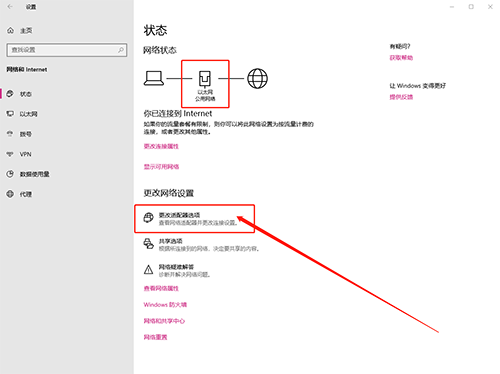Click the search magnifier icon
Image resolution: width=500 pixels, height=374 pixels.
tap(121, 50)
